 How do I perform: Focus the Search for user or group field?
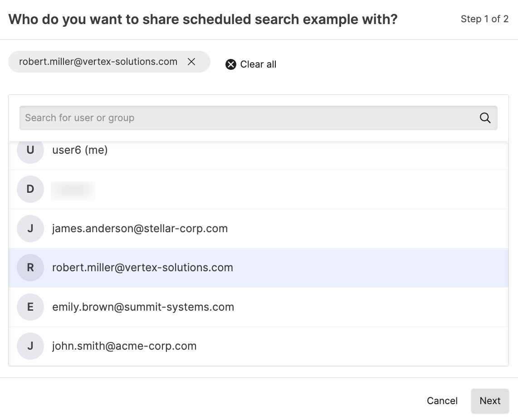[x=245, y=118]
